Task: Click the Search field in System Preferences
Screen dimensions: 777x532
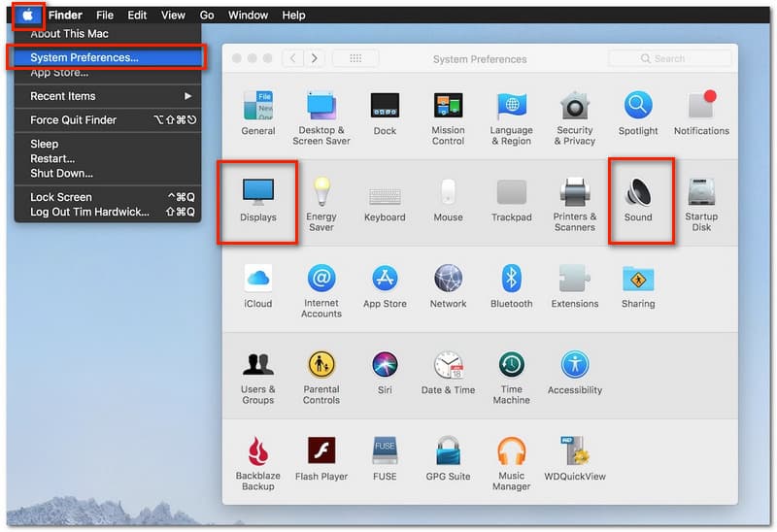Action: click(668, 58)
